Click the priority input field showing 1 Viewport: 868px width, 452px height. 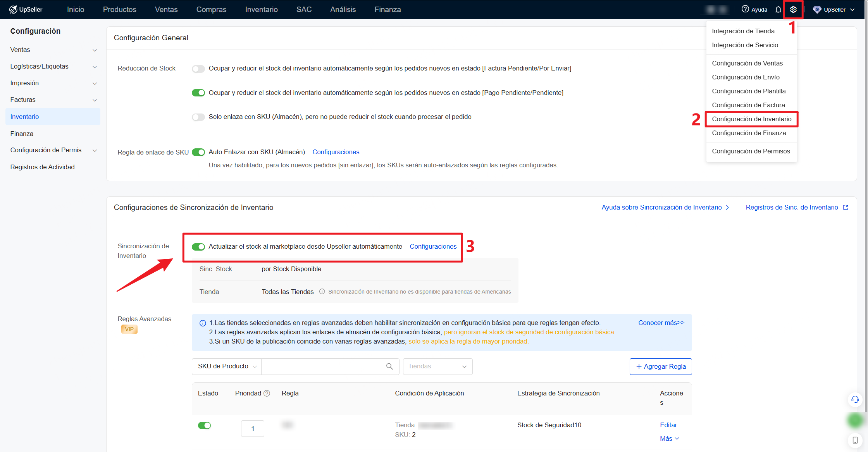pos(252,428)
